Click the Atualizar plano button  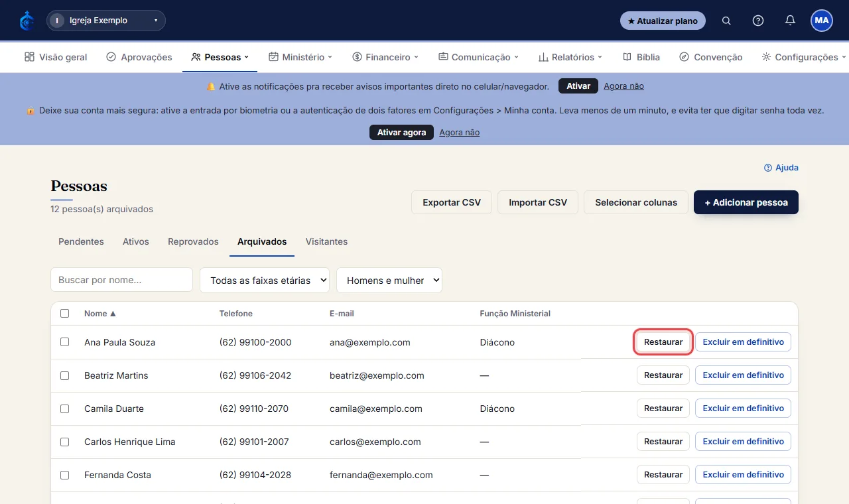pyautogui.click(x=663, y=21)
